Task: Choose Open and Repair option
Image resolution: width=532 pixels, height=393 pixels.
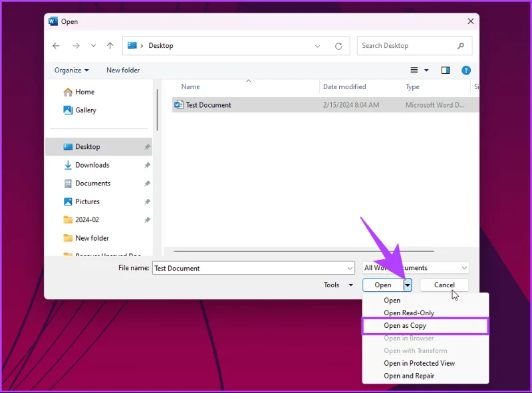Action: pos(426,376)
